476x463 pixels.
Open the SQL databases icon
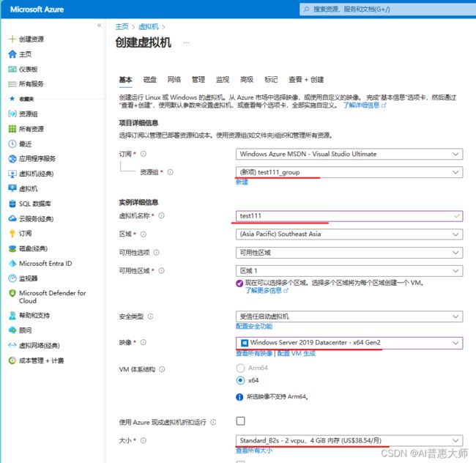[12, 204]
